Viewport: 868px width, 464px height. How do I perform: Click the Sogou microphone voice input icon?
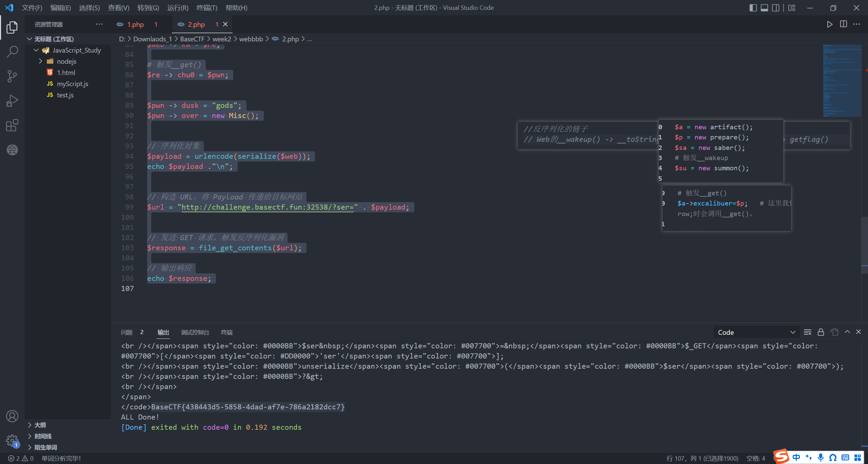click(821, 457)
